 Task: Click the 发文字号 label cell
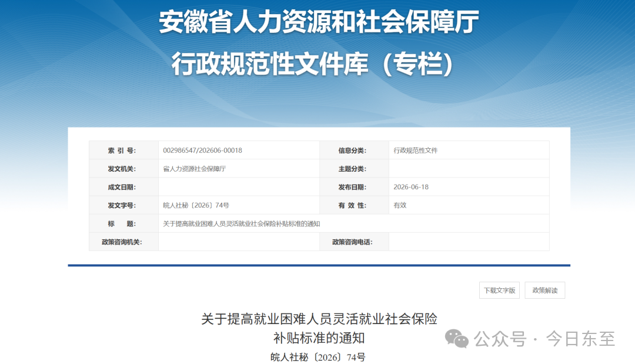click(x=123, y=205)
